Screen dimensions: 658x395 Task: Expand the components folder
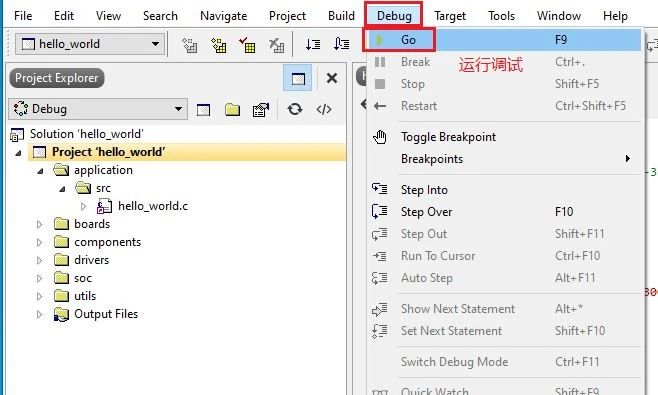tap(39, 243)
